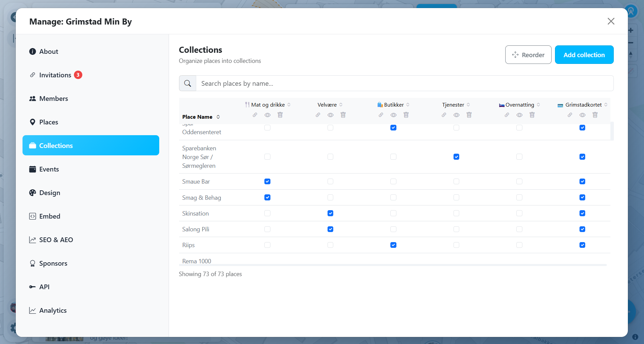644x344 pixels.
Task: Uncheck Smaue Bar in Mat og drikke
Action: (x=267, y=182)
